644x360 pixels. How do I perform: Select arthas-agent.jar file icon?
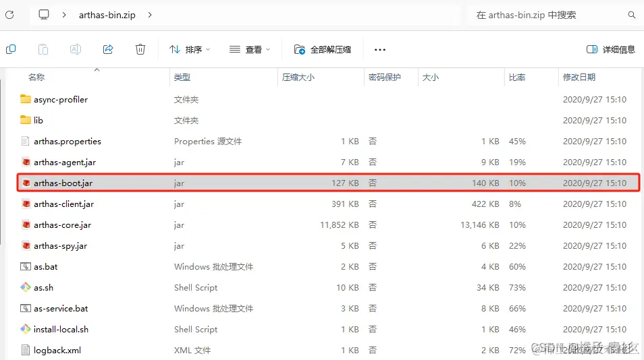pos(26,162)
